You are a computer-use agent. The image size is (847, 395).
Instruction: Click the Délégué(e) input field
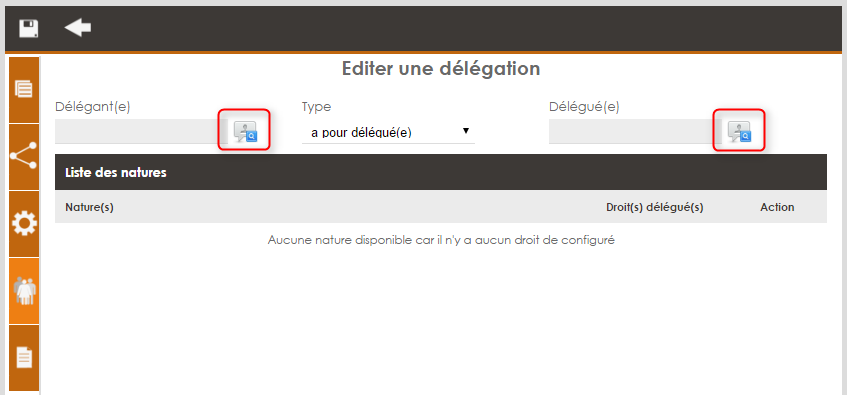coord(636,131)
